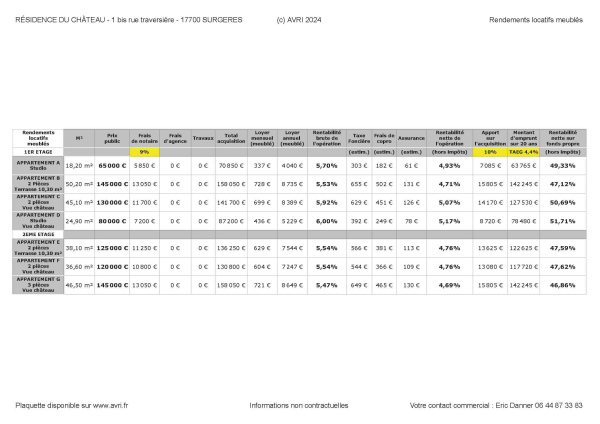Click the Prix public column header

[111, 137]
